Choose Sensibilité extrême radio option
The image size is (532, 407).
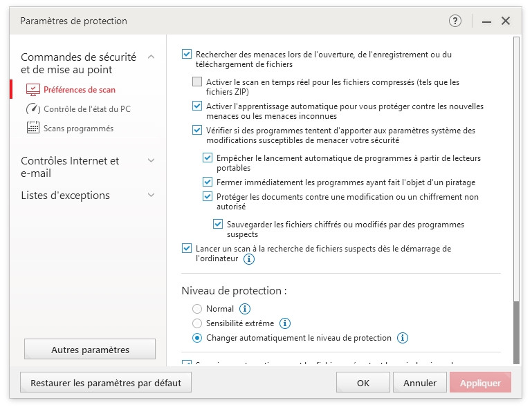pos(197,323)
